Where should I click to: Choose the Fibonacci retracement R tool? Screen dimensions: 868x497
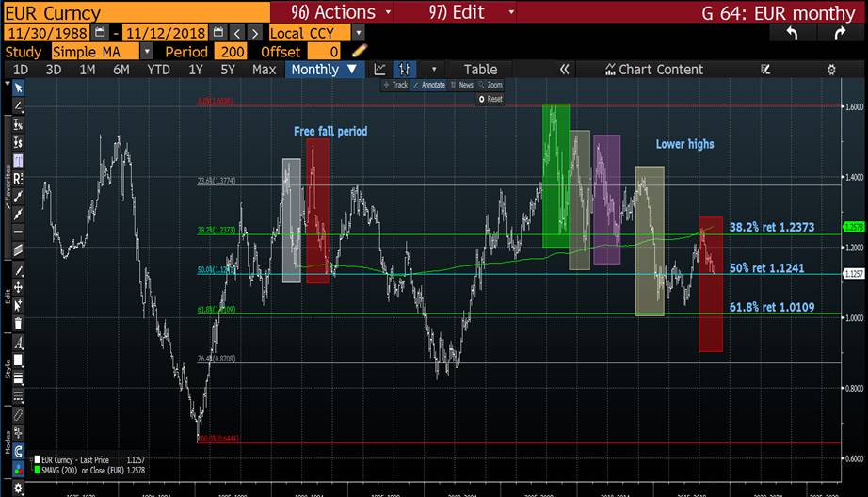coord(18,179)
